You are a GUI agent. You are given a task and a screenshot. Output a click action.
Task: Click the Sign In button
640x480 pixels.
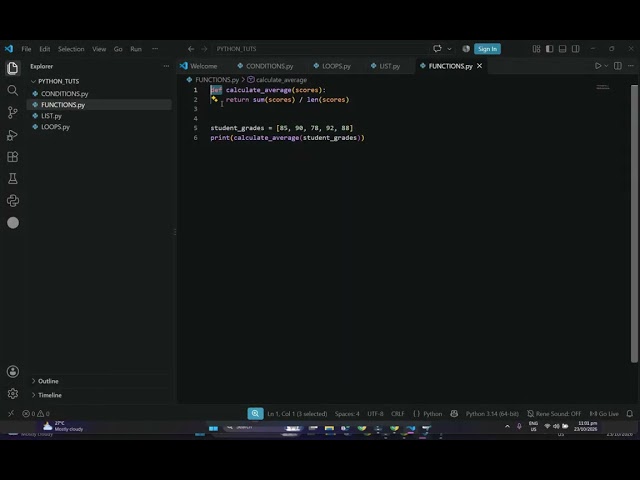(487, 49)
